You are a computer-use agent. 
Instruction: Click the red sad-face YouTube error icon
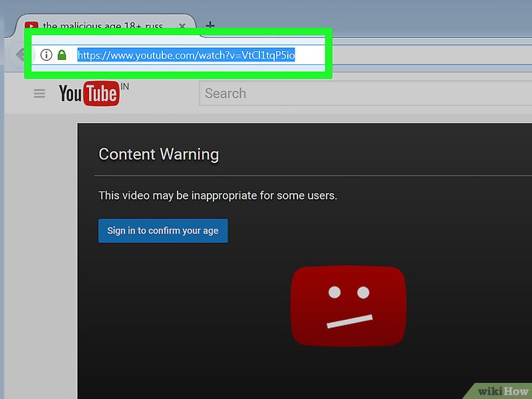pos(349,306)
